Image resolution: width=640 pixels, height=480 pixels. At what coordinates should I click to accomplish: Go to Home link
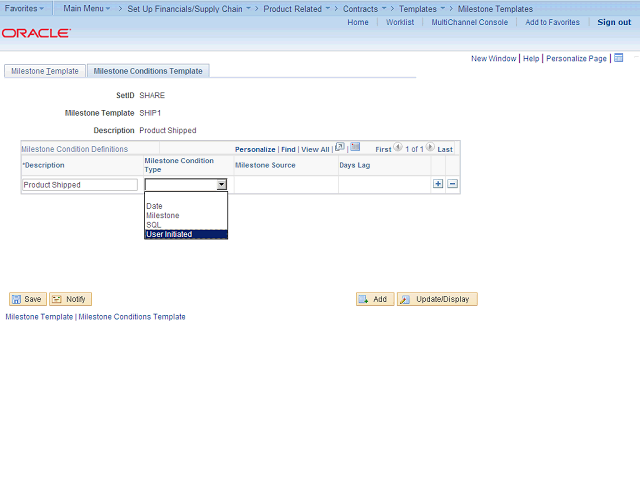tap(358, 22)
